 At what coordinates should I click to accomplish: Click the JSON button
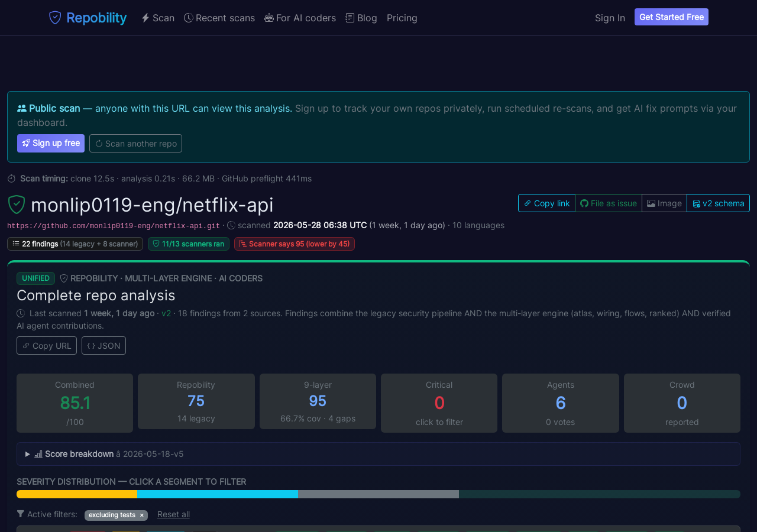[x=103, y=345]
